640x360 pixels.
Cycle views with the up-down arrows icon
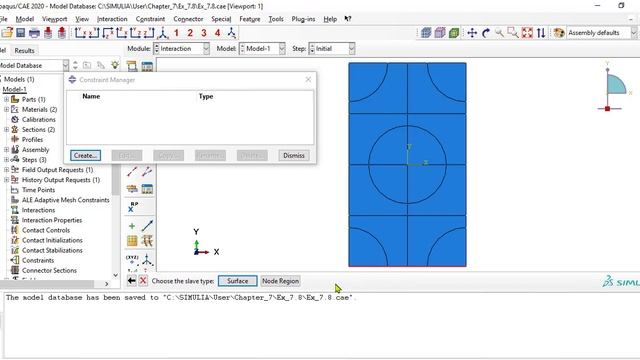coord(541,33)
